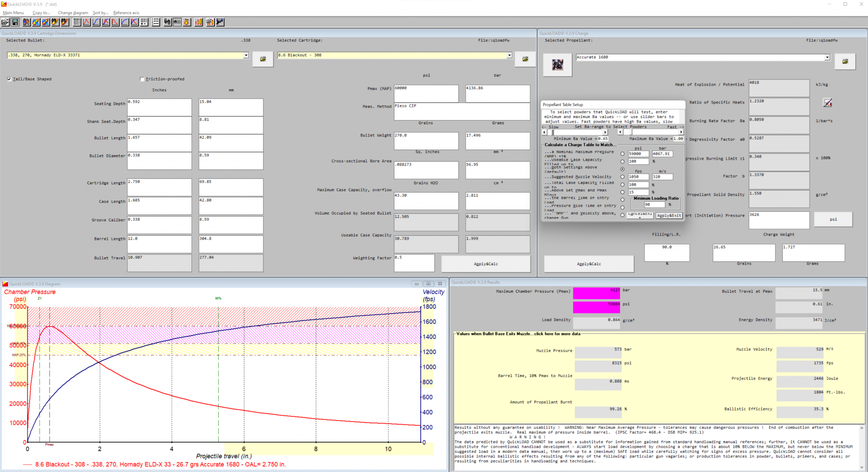This screenshot has height=472, width=868.
Task: Open the Sort by... menu
Action: [100, 13]
